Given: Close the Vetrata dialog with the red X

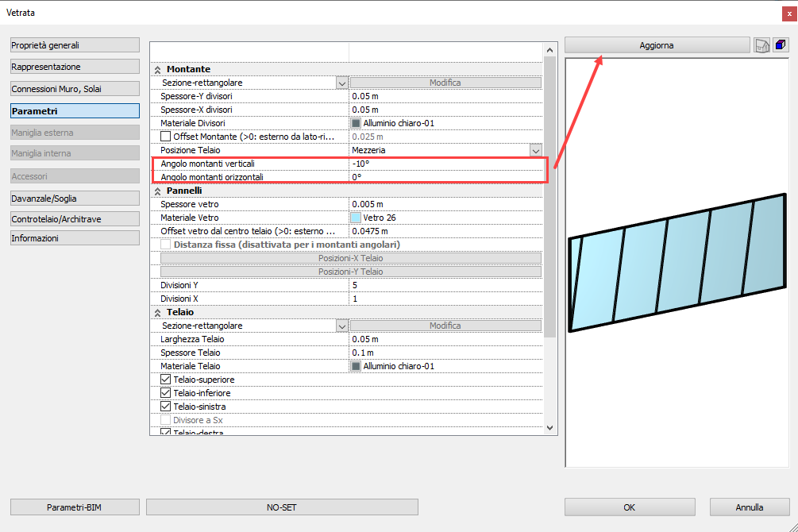Looking at the screenshot, I should (x=788, y=13).
